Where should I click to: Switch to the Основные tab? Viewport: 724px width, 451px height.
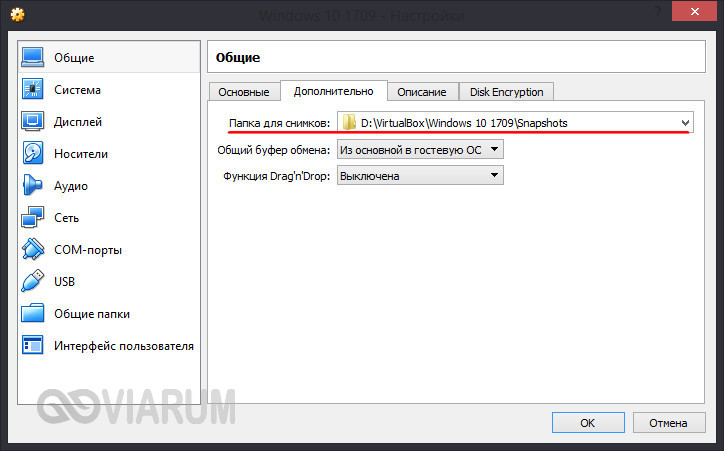(244, 92)
